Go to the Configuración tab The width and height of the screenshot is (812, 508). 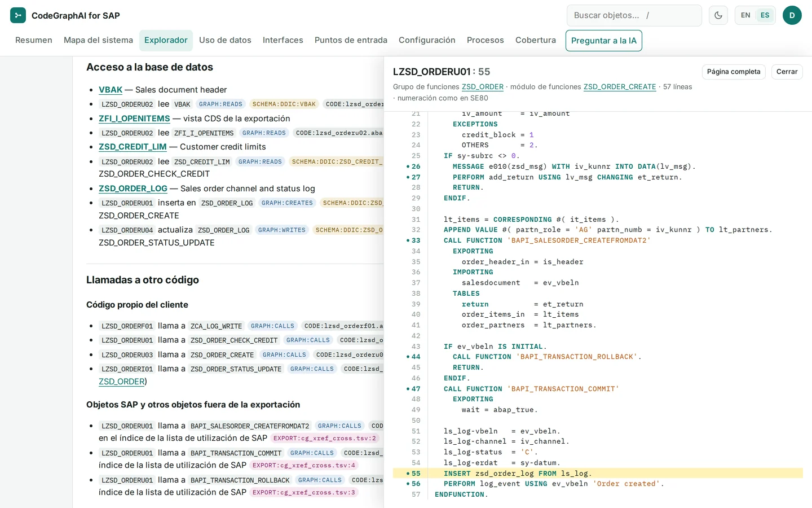[x=427, y=40]
